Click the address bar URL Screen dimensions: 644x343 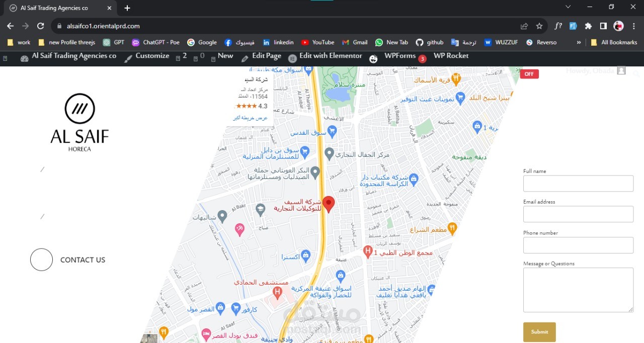click(x=103, y=26)
